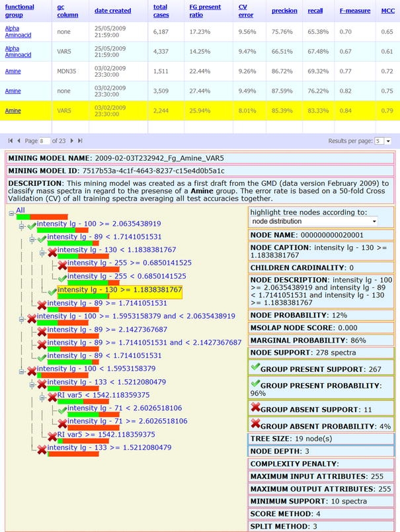Click the TREE SIZE: 19 node(s) field
Image resolution: width=400 pixels, height=532 pixels.
pyautogui.click(x=321, y=439)
